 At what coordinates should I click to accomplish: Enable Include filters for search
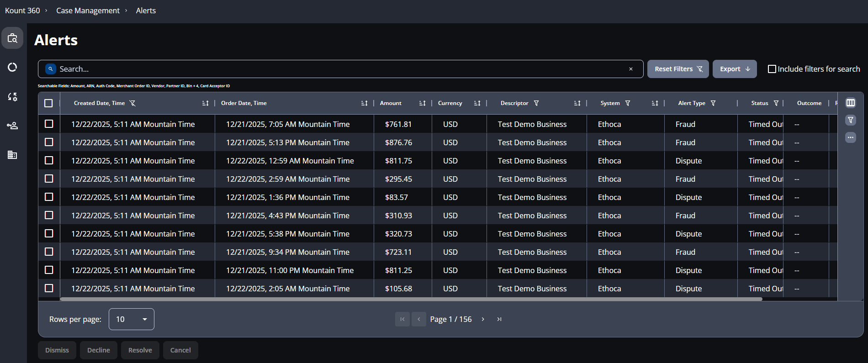pos(772,69)
